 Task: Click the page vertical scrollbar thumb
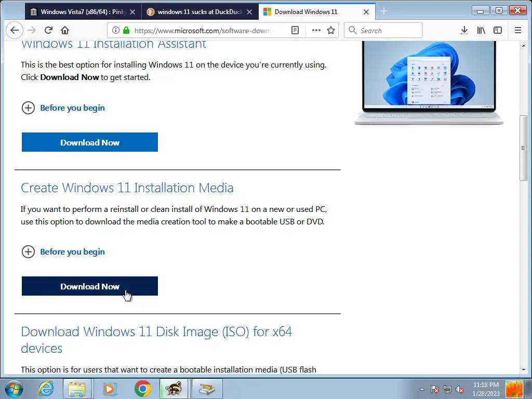[524, 148]
